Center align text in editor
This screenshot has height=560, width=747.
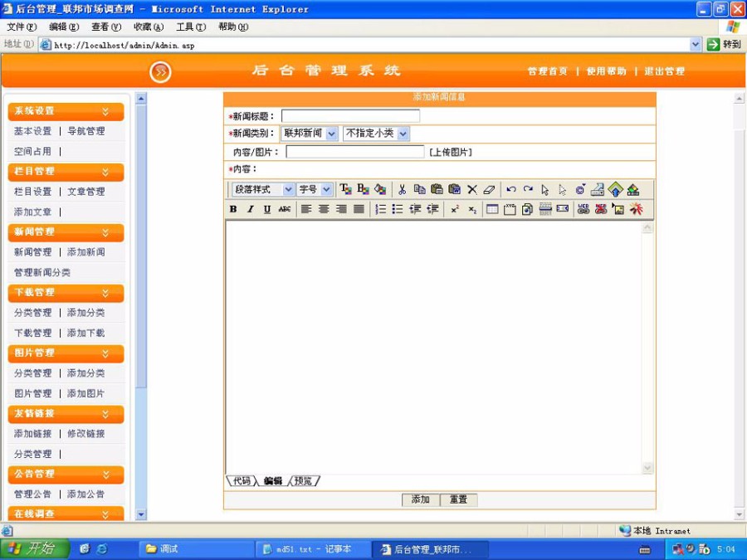point(324,209)
